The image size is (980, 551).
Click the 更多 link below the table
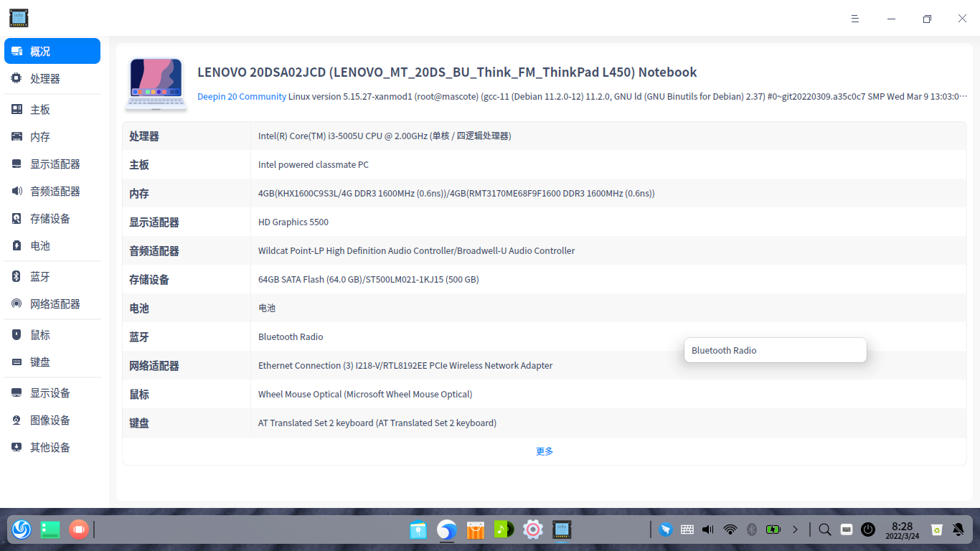click(545, 451)
